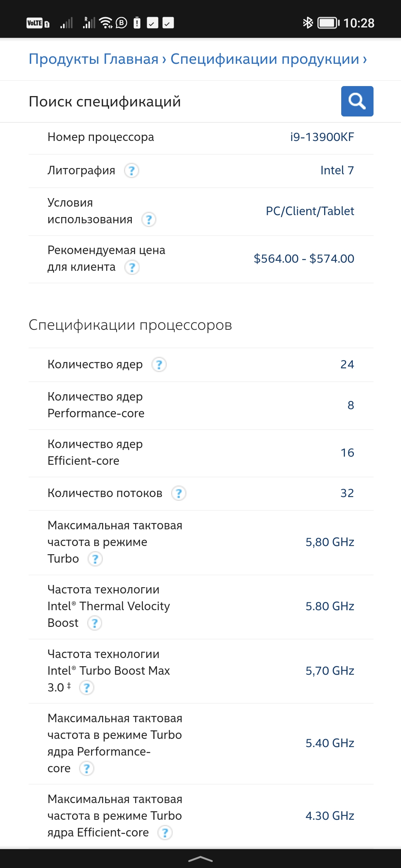Click the $564.00 - $574.00 price value
This screenshot has height=868, width=401.
tap(304, 259)
